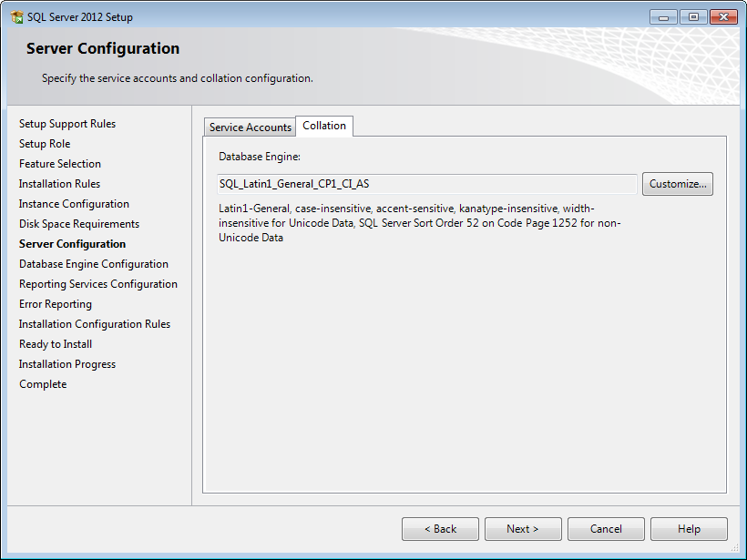Click the Disk Space Requirements step

coord(79,224)
